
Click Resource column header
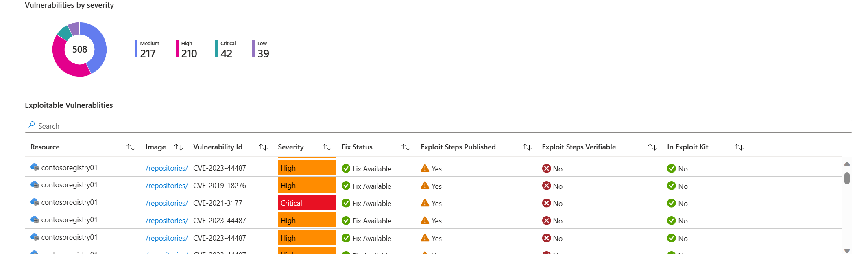click(45, 147)
